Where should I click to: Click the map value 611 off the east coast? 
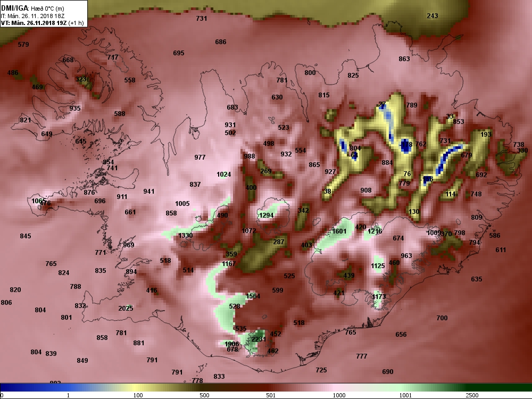pos(501,250)
